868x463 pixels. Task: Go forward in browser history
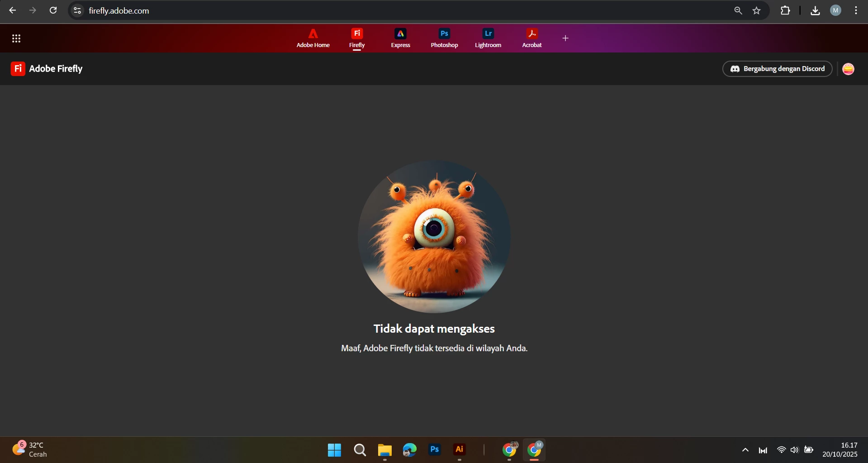pyautogui.click(x=33, y=10)
